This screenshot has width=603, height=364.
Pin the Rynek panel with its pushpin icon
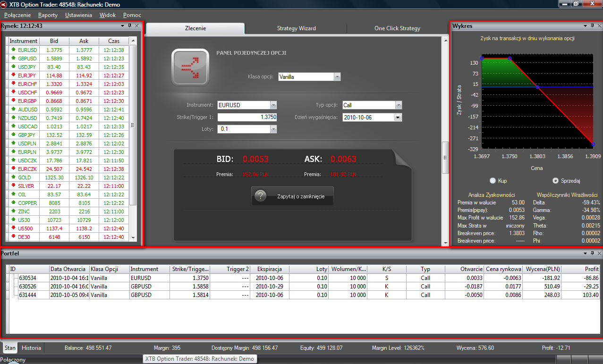pyautogui.click(x=130, y=25)
